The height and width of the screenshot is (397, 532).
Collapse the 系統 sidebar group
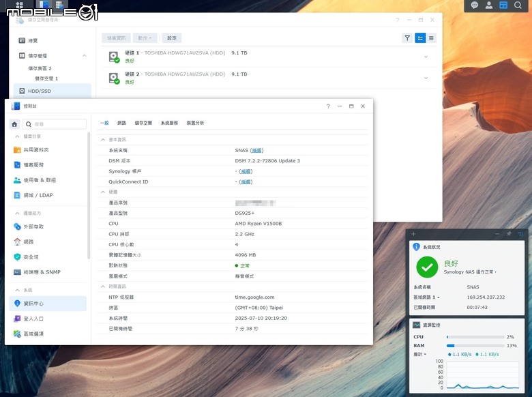[x=17, y=290]
